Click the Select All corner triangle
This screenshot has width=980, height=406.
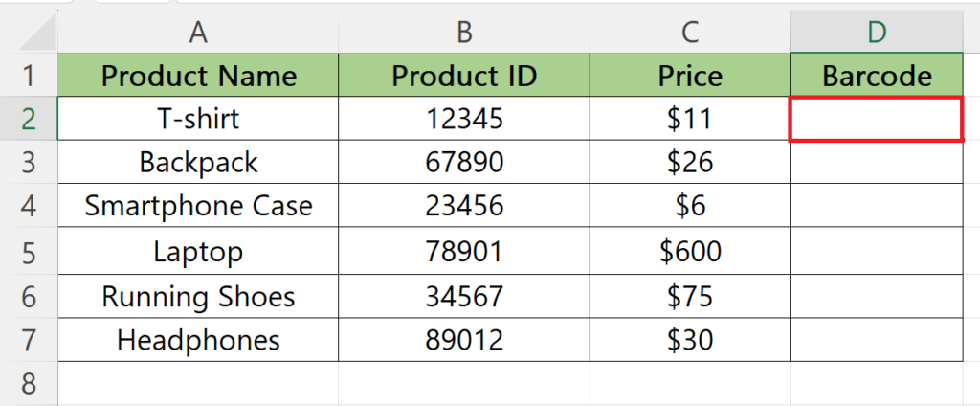click(x=37, y=33)
